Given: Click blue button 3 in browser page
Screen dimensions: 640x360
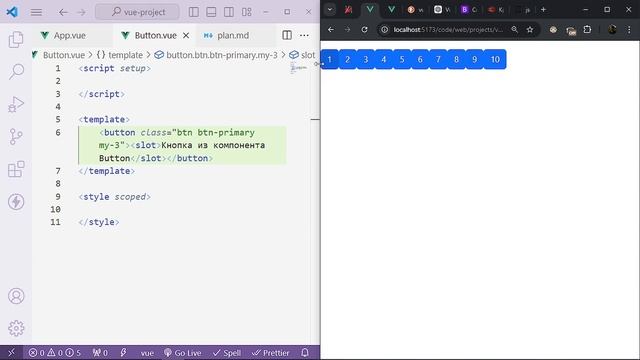Looking at the screenshot, I should click(x=366, y=60).
